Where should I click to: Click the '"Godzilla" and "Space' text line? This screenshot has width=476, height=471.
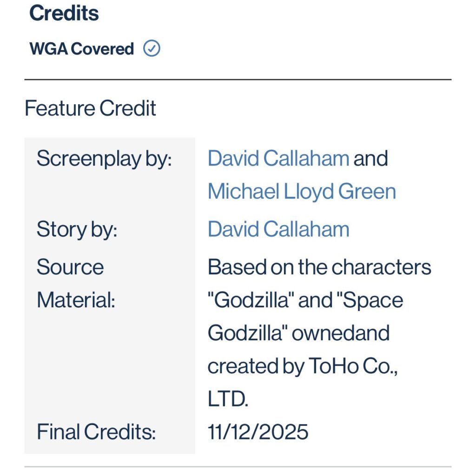(305, 300)
